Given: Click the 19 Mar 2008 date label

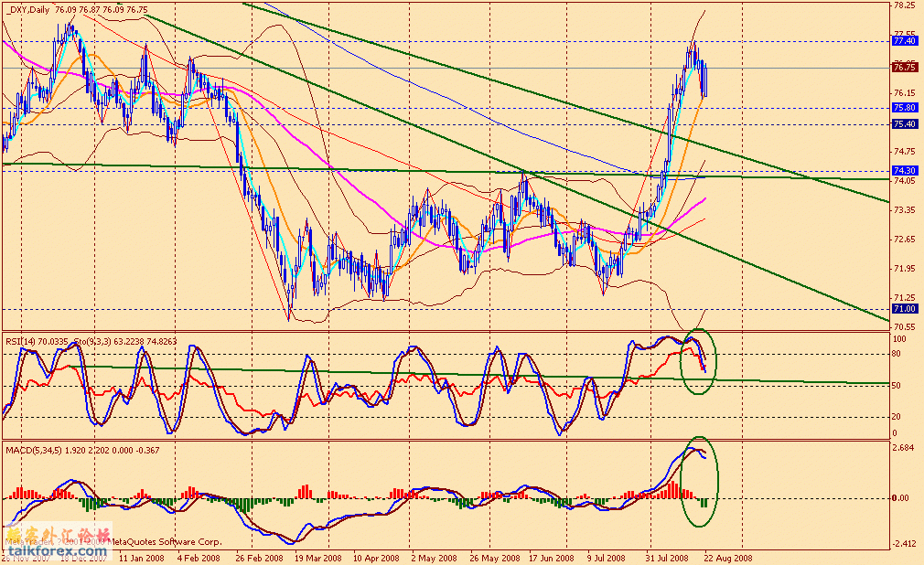Looking at the screenshot, I should coord(318,559).
